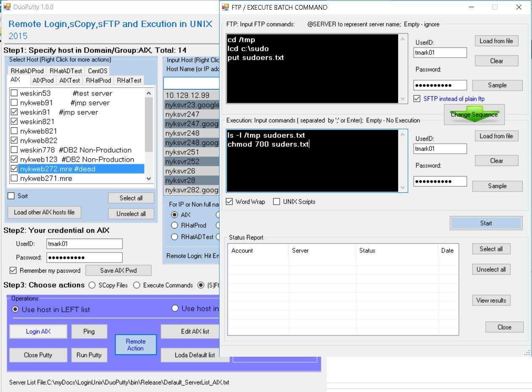Viewport: 532px width, 392px height.
Task: Click the Start button
Action: pos(486,223)
